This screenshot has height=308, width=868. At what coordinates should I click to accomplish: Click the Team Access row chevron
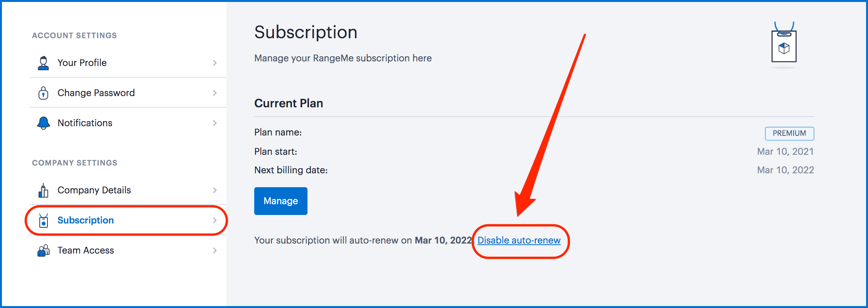pos(215,250)
